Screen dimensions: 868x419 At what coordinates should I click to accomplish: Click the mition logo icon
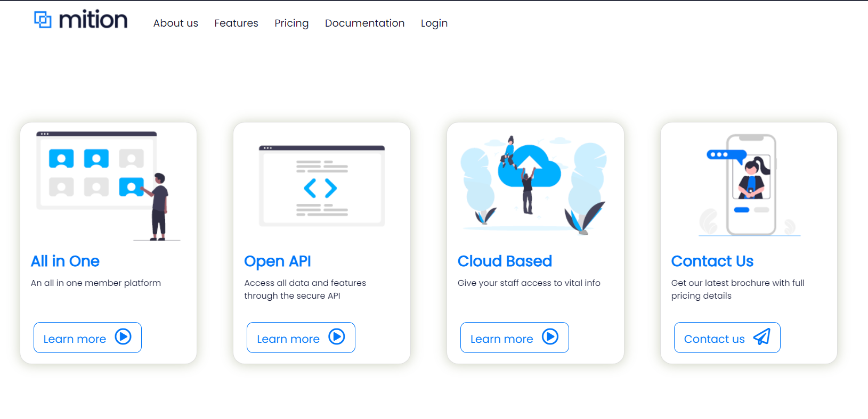pos(43,20)
